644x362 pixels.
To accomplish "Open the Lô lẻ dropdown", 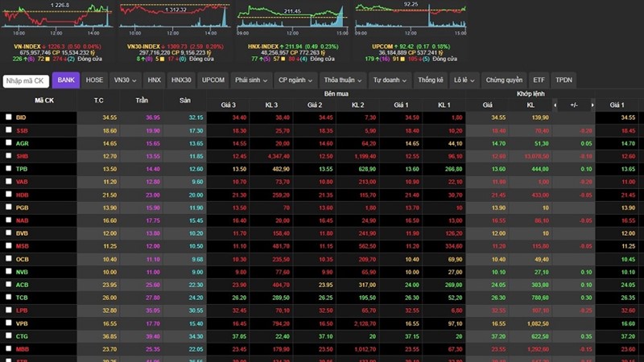I will point(464,80).
